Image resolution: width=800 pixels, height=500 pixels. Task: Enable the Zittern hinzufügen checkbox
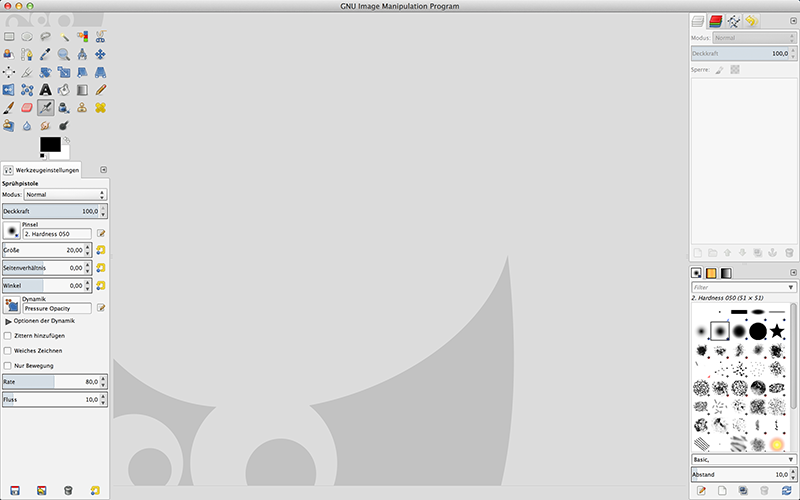[8, 336]
